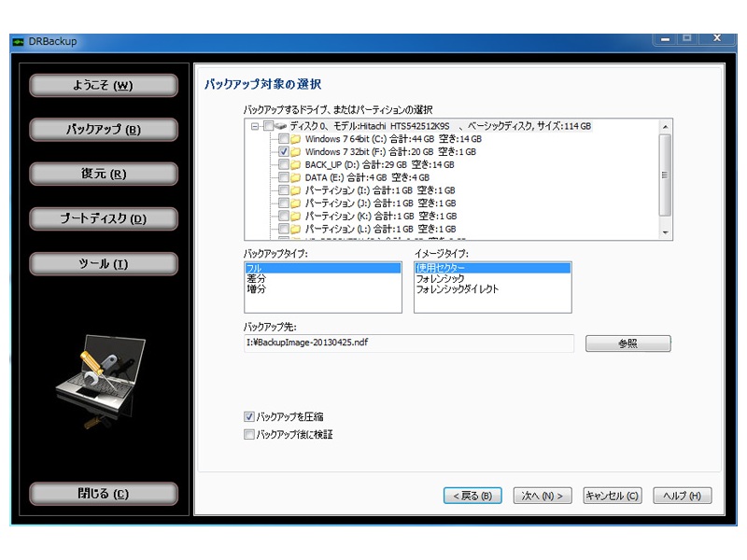Click the folder icon of Windows 7 64bit (C:)
747x560 pixels.
[x=295, y=139]
